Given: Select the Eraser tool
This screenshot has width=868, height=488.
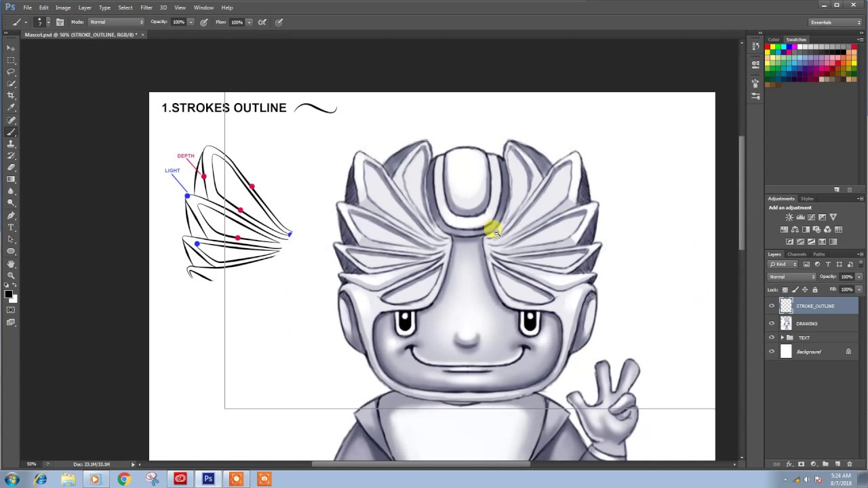Looking at the screenshot, I should tap(11, 167).
